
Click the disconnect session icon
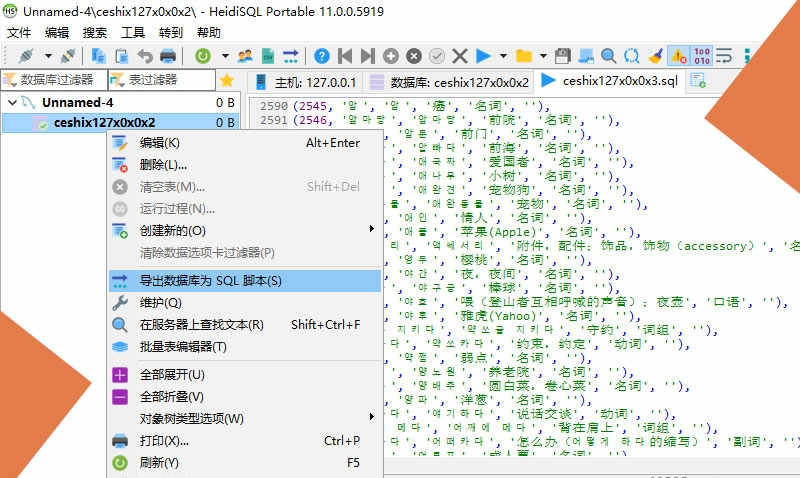click(68, 56)
